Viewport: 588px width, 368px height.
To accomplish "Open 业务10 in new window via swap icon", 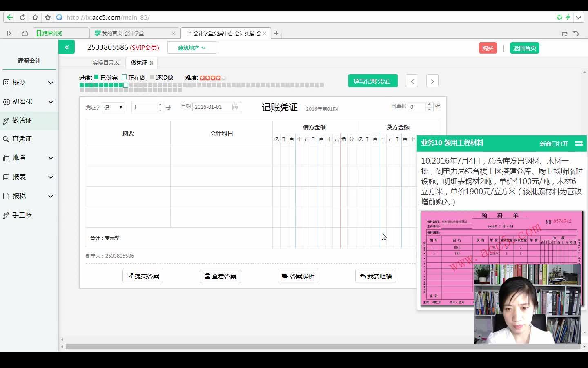I will tap(578, 144).
